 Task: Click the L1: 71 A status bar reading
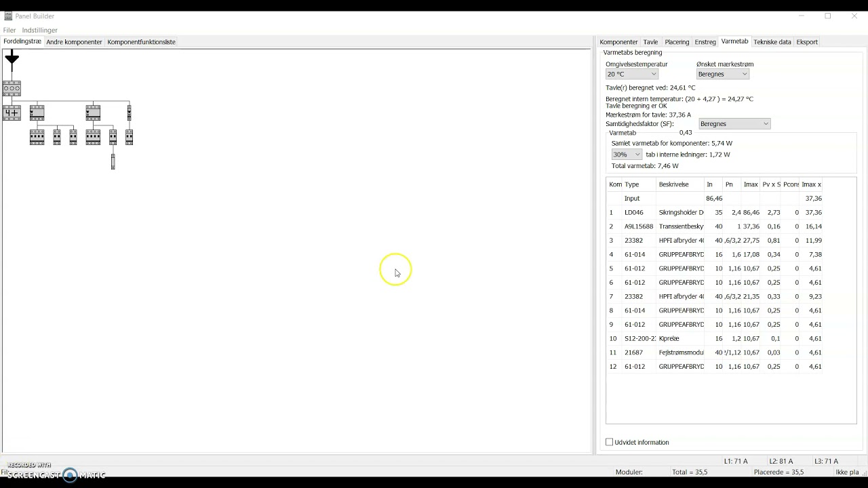[x=736, y=462]
